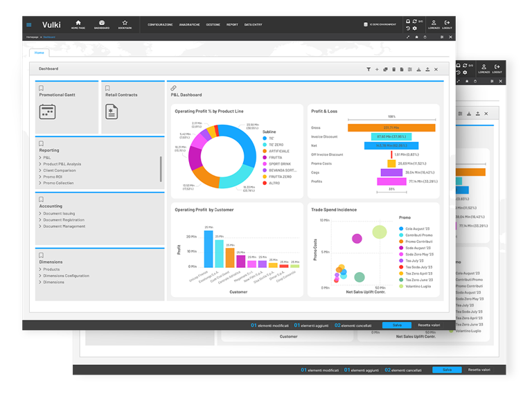The image size is (532, 405).
Task: Click Resetta valori in the front window
Action: coord(429,325)
